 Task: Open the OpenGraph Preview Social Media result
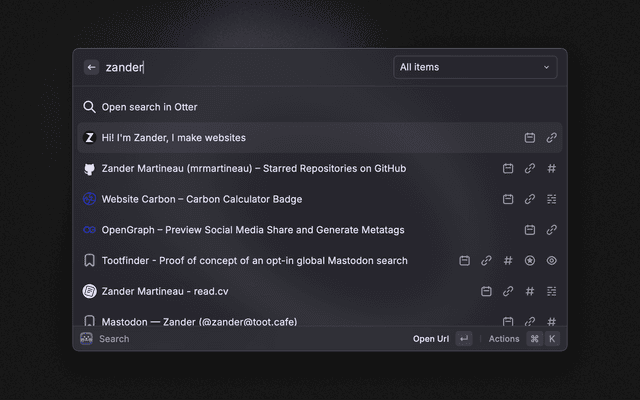pyautogui.click(x=252, y=230)
